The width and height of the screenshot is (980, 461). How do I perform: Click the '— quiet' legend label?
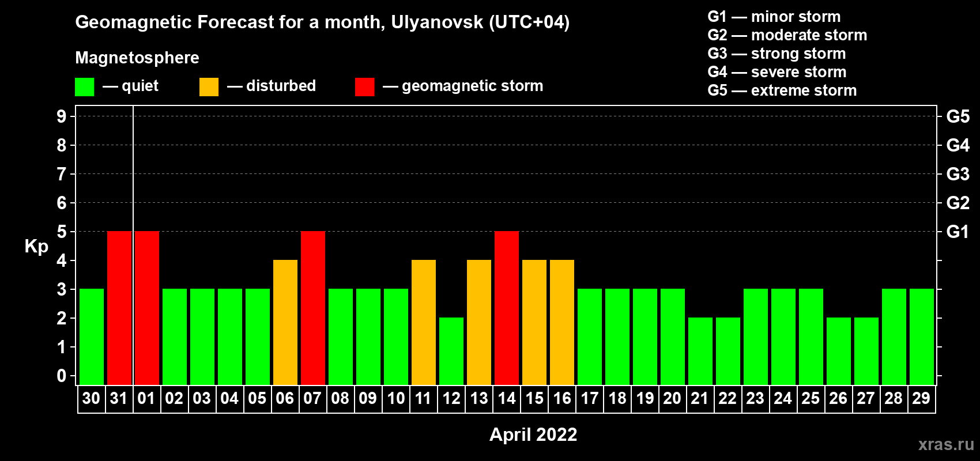[x=130, y=86]
